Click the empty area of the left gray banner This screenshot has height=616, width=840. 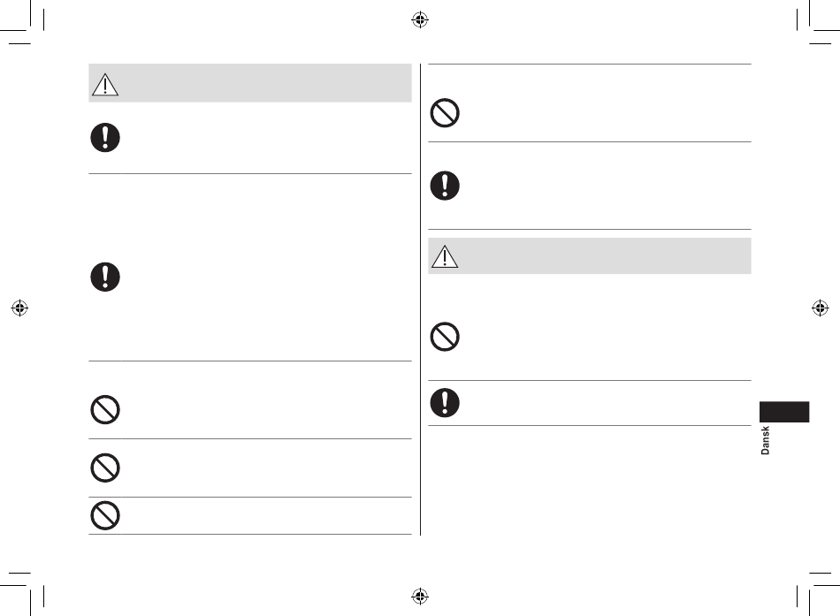click(x=265, y=83)
